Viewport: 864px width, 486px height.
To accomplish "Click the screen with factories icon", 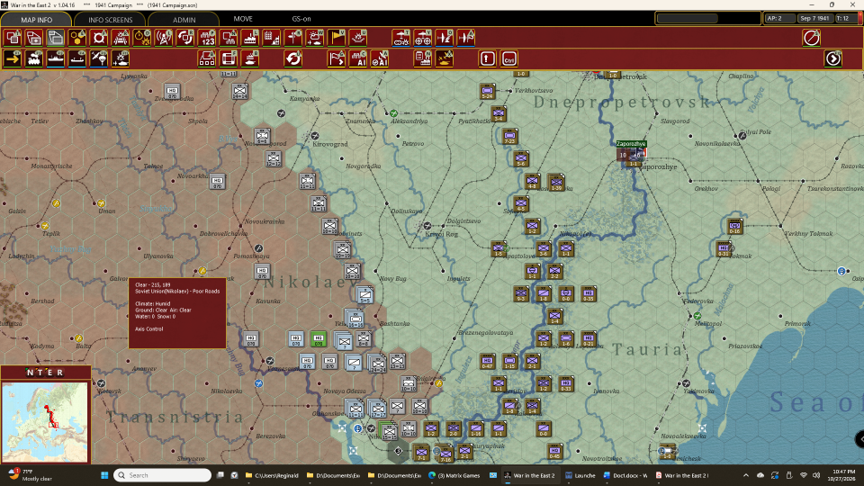I will [x=229, y=38].
